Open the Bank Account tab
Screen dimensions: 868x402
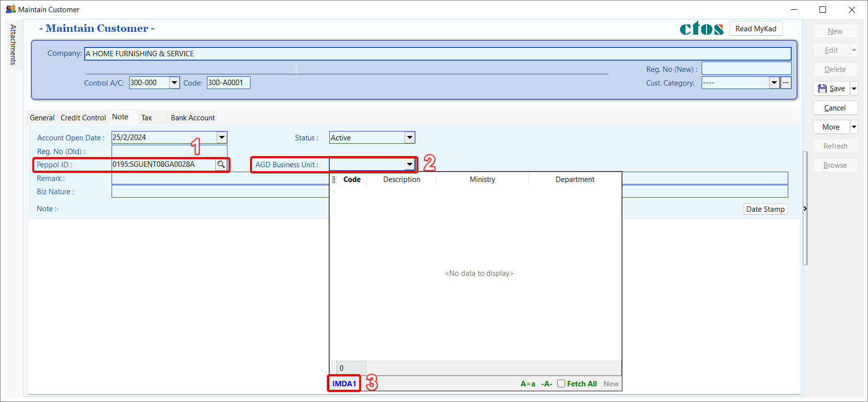click(x=193, y=118)
